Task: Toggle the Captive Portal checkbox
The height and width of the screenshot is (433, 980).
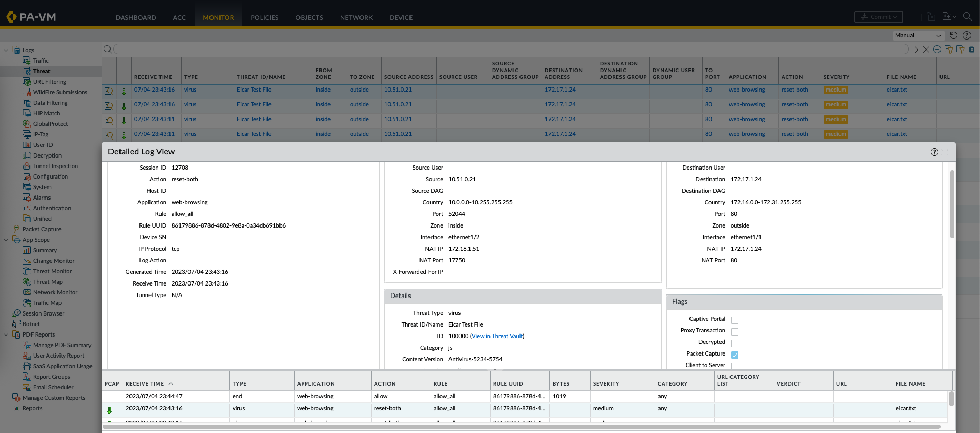Action: click(735, 320)
